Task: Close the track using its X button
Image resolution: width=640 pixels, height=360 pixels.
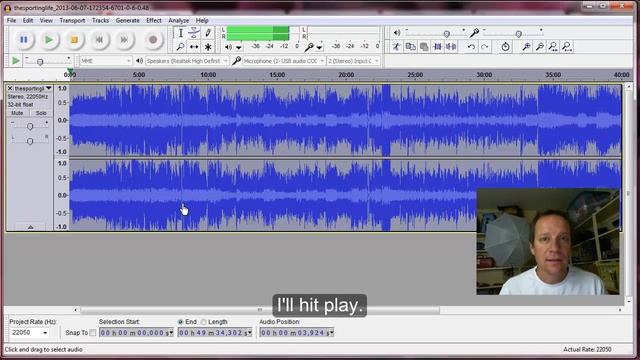Action: pyautogui.click(x=10, y=88)
